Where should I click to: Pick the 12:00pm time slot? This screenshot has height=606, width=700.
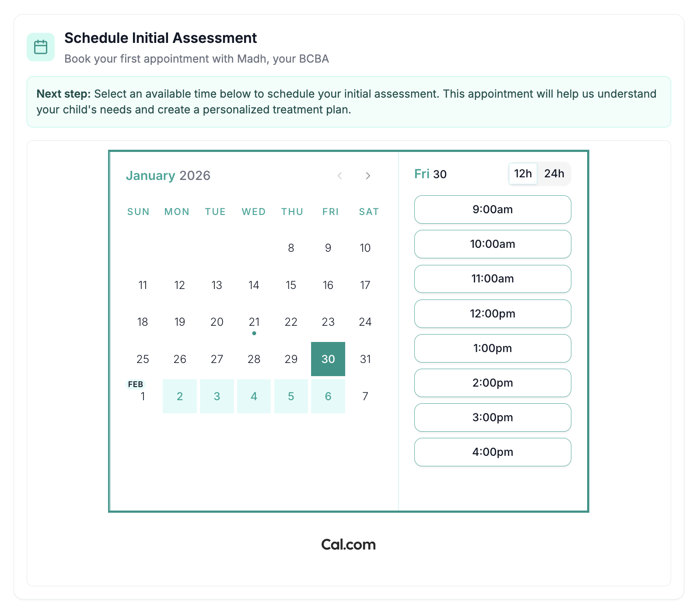click(493, 314)
